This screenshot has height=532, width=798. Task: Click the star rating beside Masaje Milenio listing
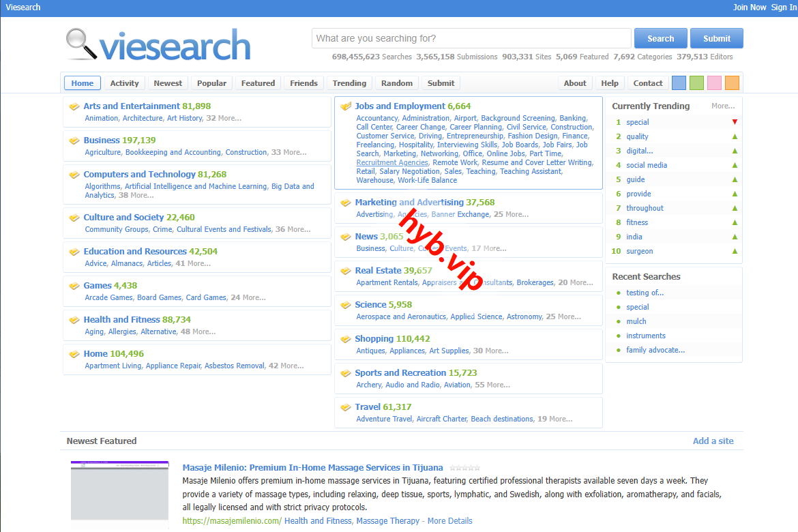coord(464,467)
